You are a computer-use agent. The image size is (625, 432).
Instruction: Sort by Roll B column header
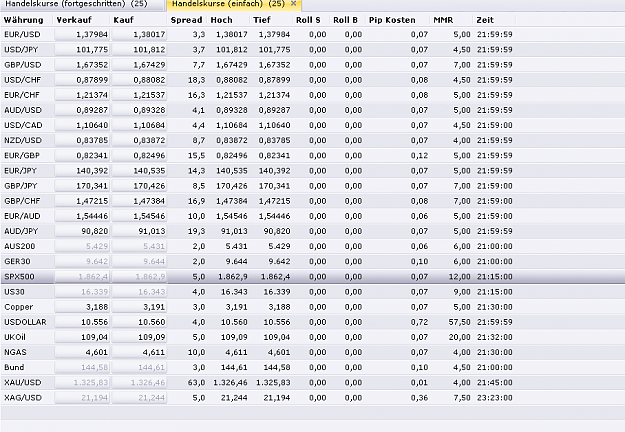(348, 20)
